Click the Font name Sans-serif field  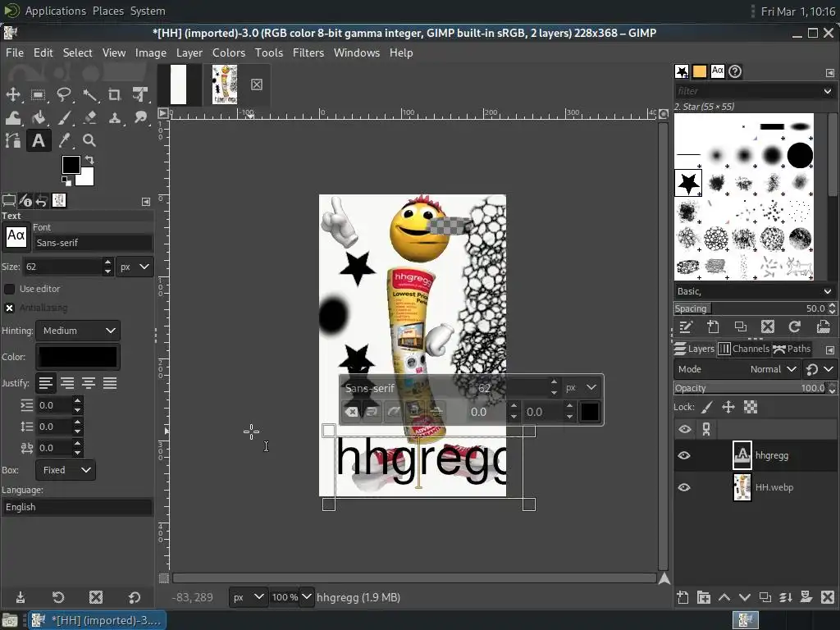click(x=93, y=243)
